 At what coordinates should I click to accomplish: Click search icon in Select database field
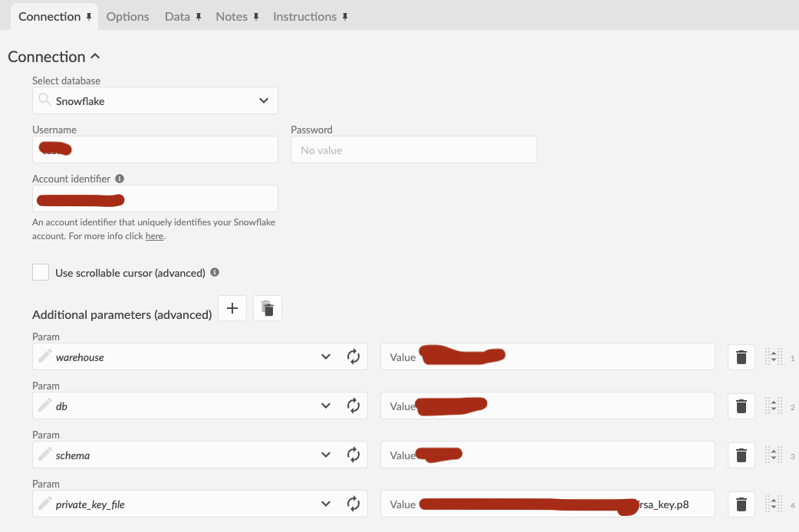[x=44, y=100]
